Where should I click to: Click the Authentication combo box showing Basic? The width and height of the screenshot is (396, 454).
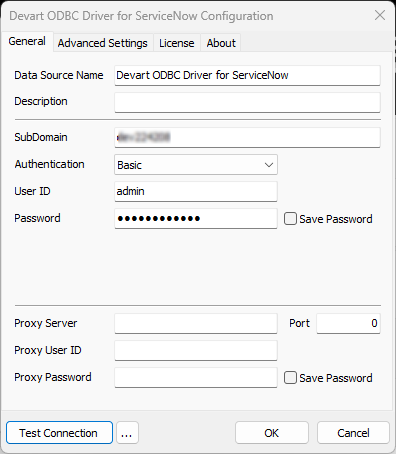pyautogui.click(x=196, y=165)
